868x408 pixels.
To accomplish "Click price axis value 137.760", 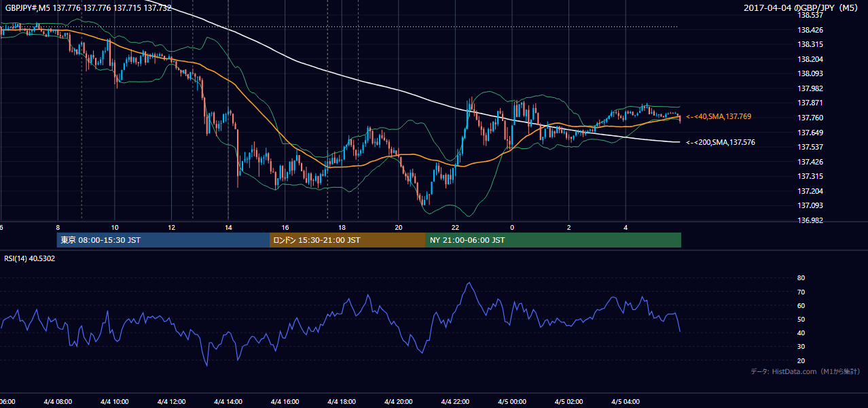I will click(810, 118).
